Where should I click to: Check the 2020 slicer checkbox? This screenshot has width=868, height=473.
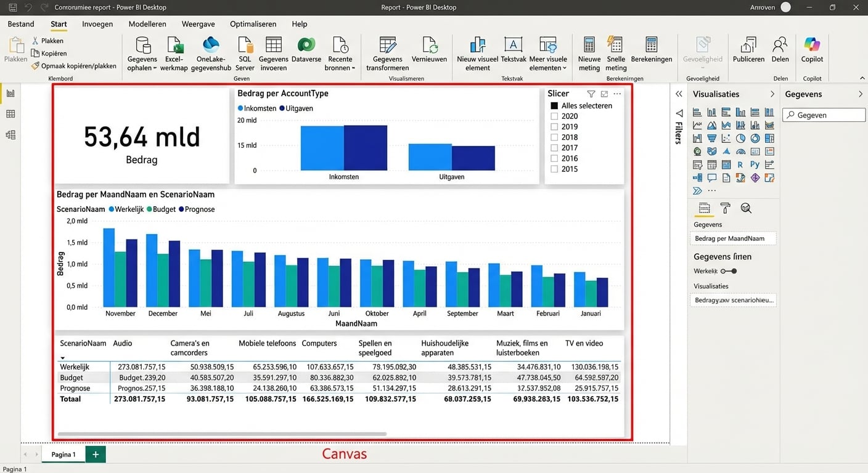[554, 116]
